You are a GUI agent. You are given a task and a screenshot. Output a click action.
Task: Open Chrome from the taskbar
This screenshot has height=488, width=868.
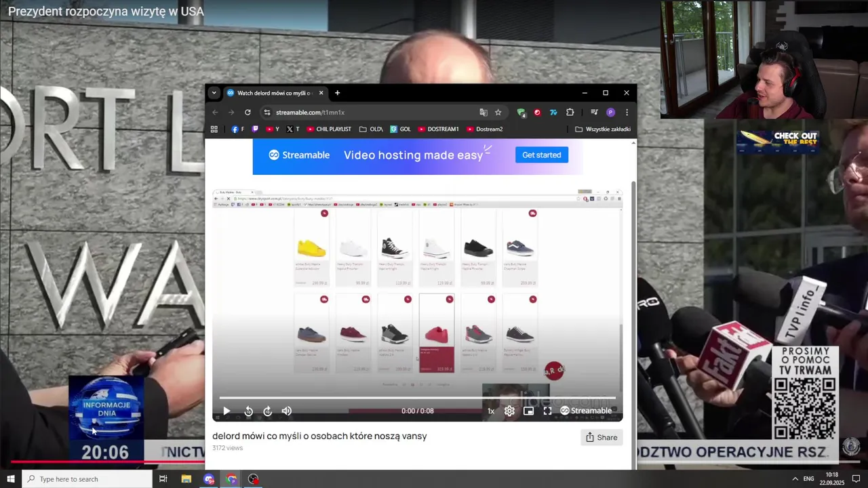tap(231, 479)
